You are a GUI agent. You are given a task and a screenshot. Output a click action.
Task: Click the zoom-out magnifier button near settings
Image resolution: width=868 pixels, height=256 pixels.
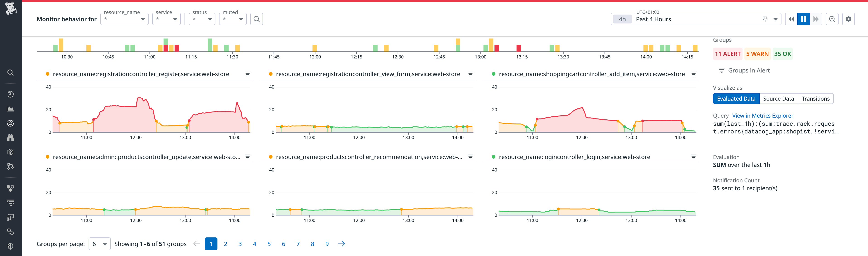(832, 19)
